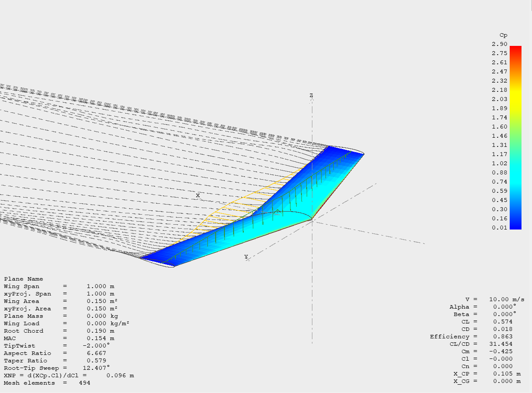
Task: Click the small triangle marker at the wing center
Action: (277, 212)
